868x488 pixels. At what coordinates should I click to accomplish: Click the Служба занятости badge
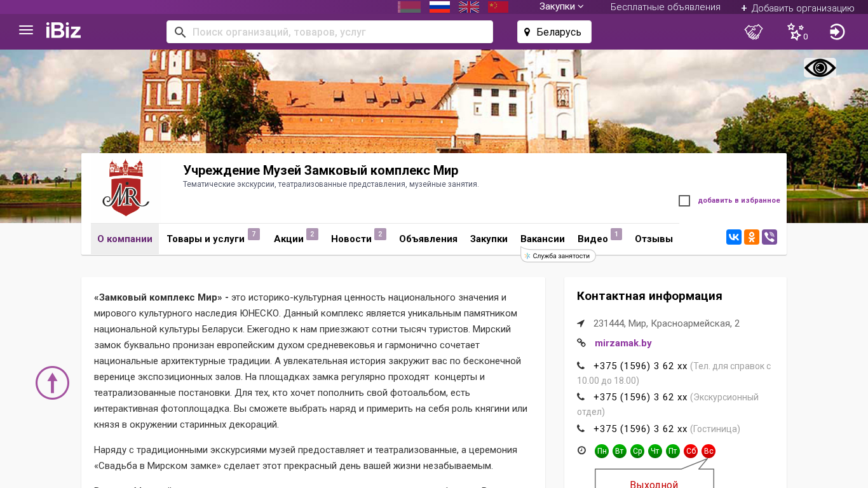558,256
